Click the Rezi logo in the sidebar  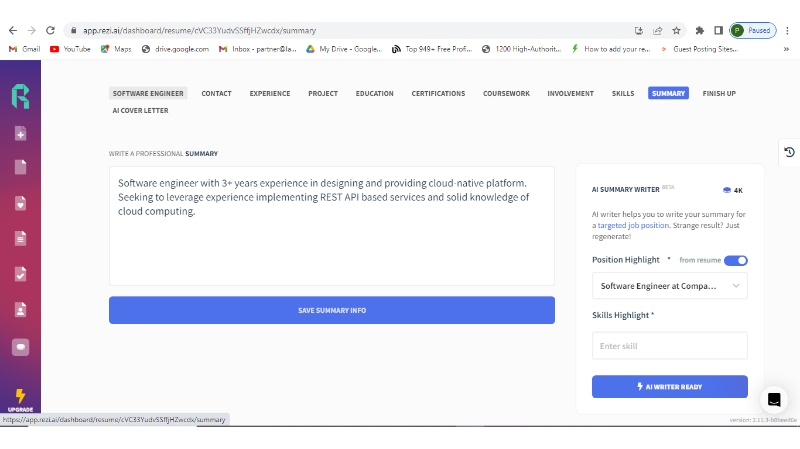(20, 96)
